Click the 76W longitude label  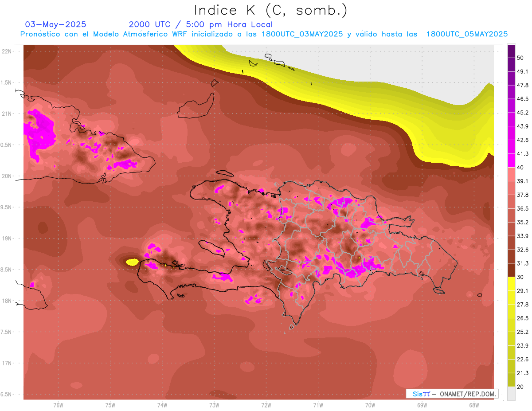58,405
